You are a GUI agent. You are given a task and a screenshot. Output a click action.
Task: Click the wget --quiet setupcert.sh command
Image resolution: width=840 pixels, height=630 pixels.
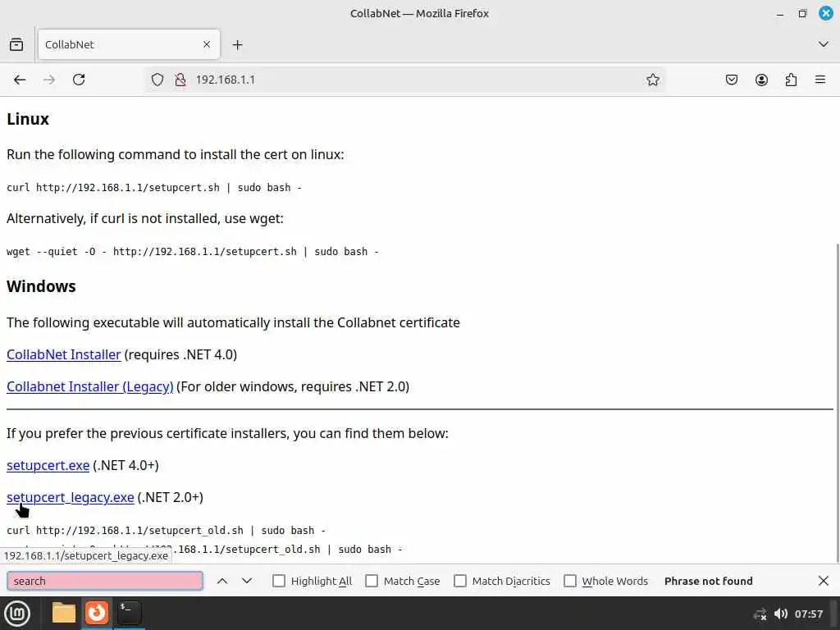tap(192, 252)
